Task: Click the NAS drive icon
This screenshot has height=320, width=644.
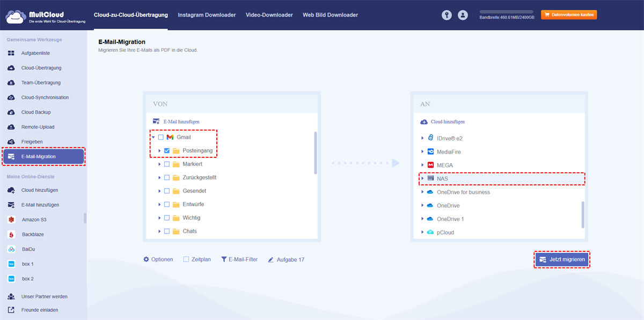Action: (x=430, y=178)
